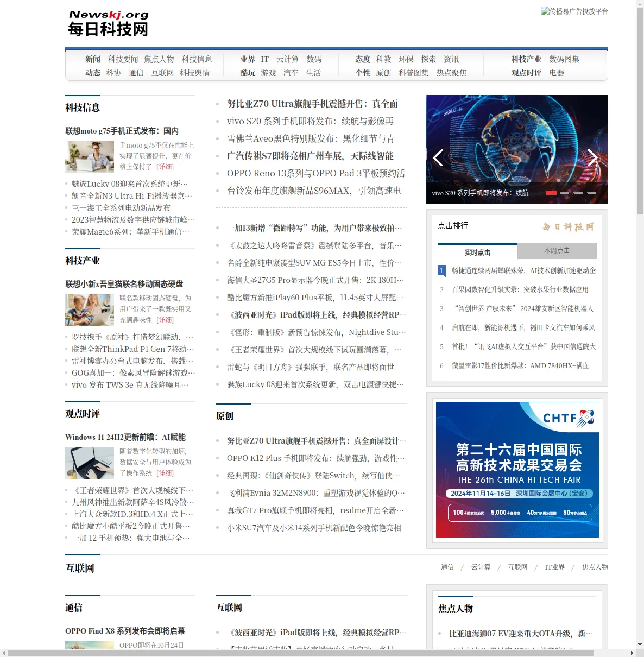Open 小米SU7汽车及小米14系列 article
This screenshot has width=644, height=657.
click(x=314, y=528)
